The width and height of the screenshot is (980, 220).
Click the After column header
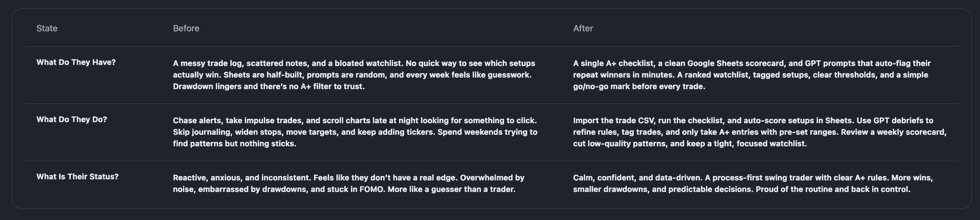click(583, 29)
